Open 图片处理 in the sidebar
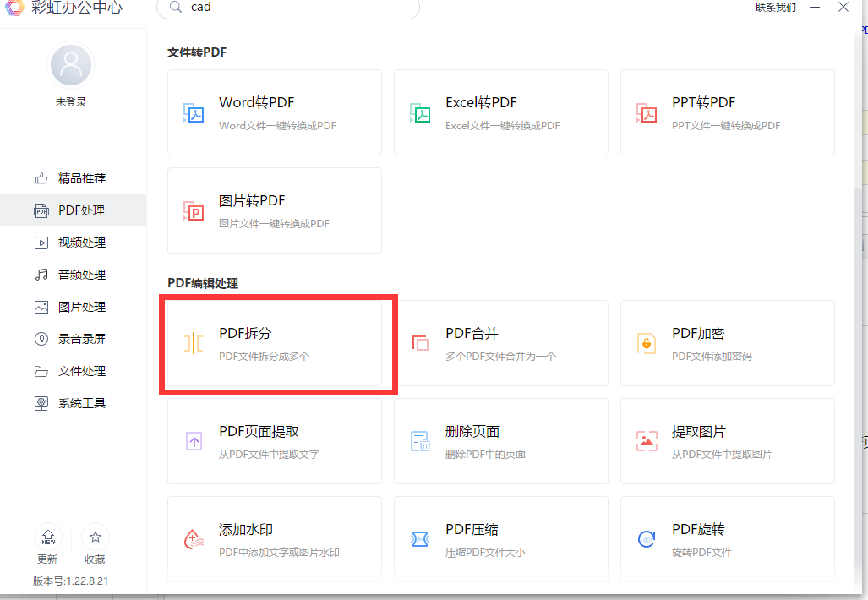Viewport: 868px width, 600px height. [x=73, y=307]
